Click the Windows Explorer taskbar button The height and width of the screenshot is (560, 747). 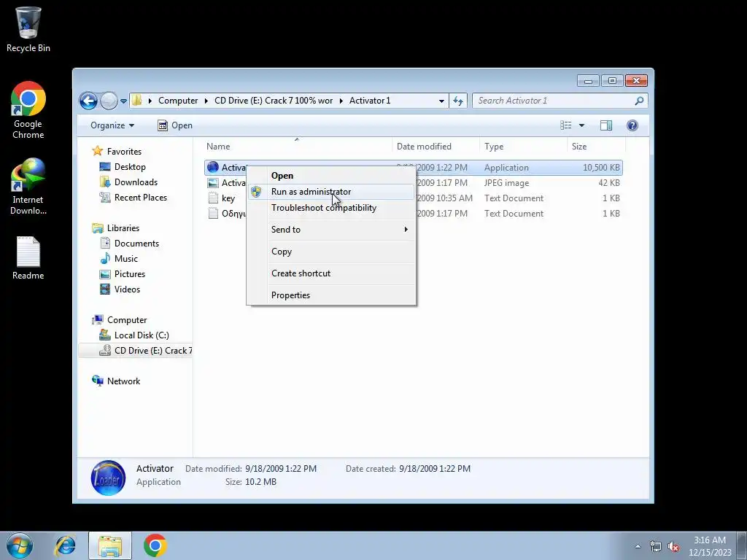pyautogui.click(x=110, y=545)
